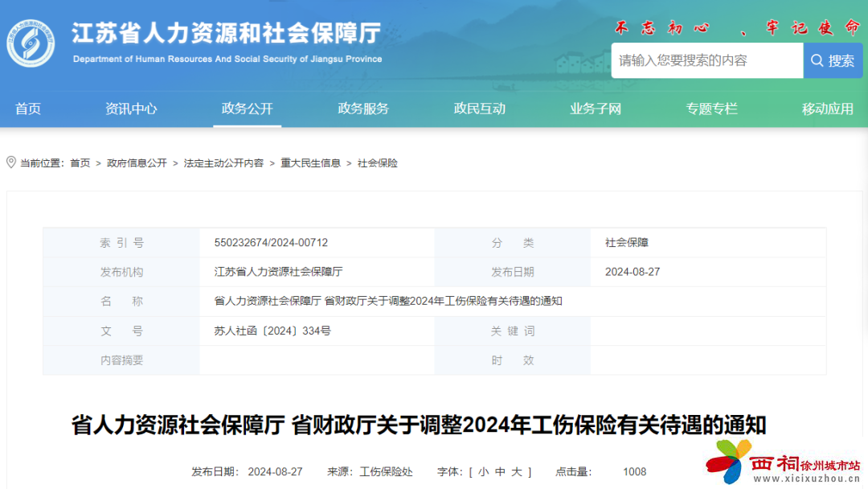
Task: Click the location pin icon beside breadcrumb
Action: coord(11,162)
